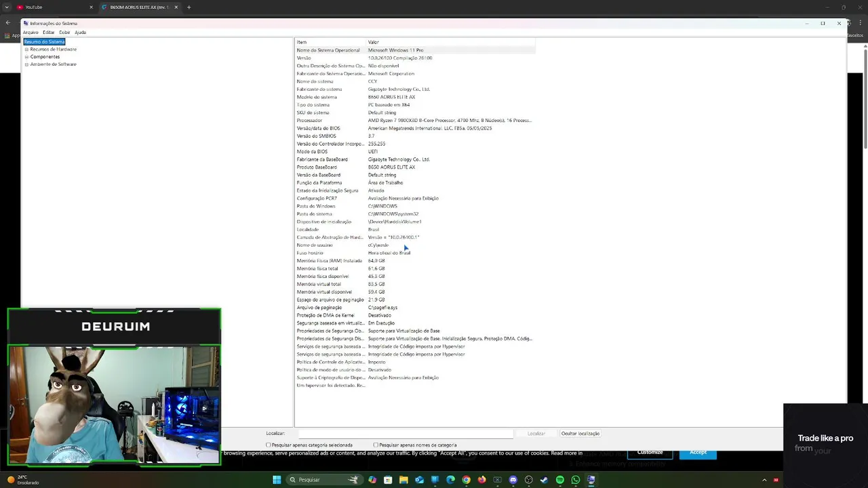This screenshot has height=488, width=868.
Task: Click the taskbar Pesquisar search box
Action: coord(325,480)
